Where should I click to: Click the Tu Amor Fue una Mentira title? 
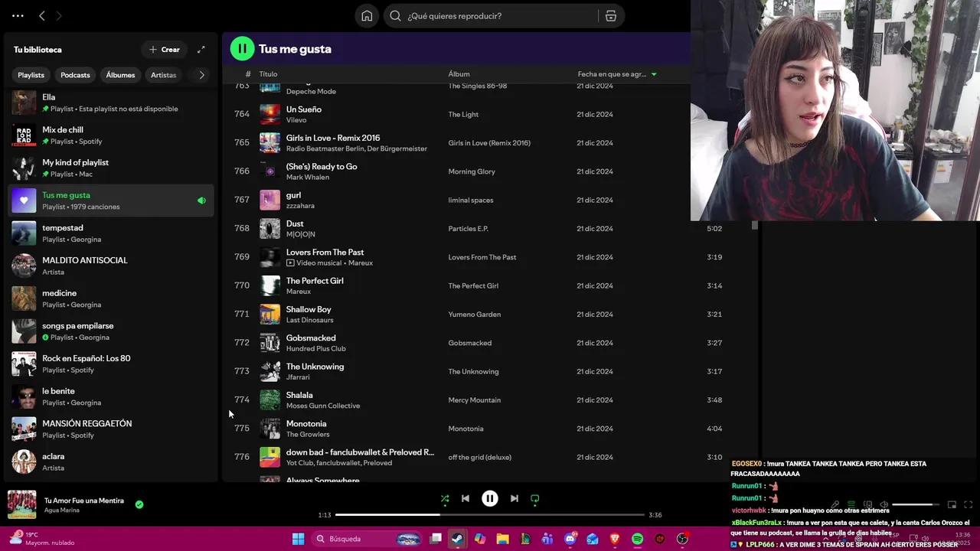click(x=84, y=500)
